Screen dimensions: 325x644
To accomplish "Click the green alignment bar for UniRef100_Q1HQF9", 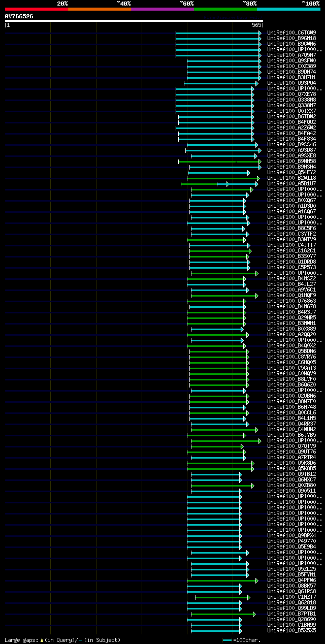I will point(224,296).
